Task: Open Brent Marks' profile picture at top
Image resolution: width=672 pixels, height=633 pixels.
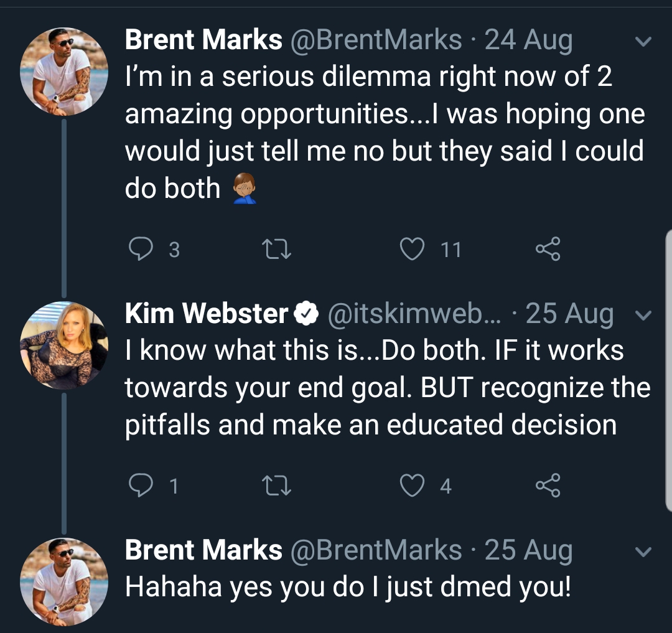Action: [64, 72]
